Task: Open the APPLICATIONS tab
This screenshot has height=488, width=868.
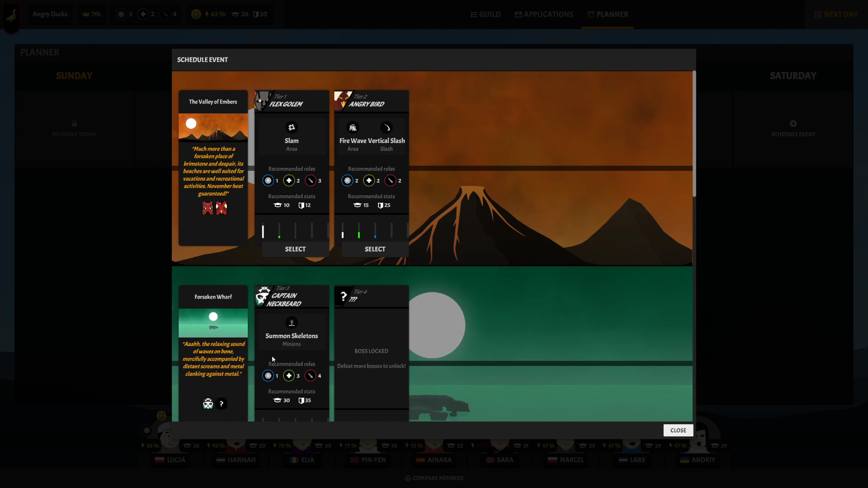Action: click(x=543, y=14)
